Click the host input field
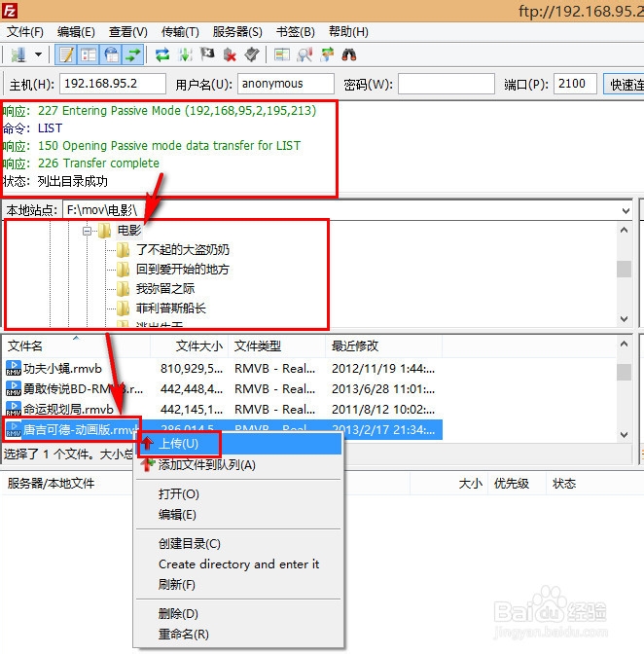This screenshot has width=644, height=654. [x=113, y=84]
